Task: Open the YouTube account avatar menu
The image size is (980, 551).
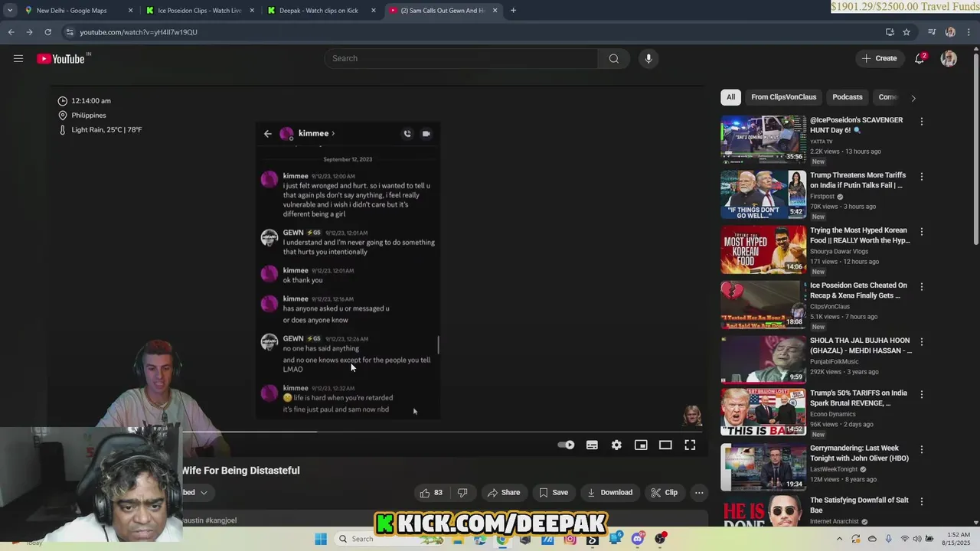Action: click(949, 58)
